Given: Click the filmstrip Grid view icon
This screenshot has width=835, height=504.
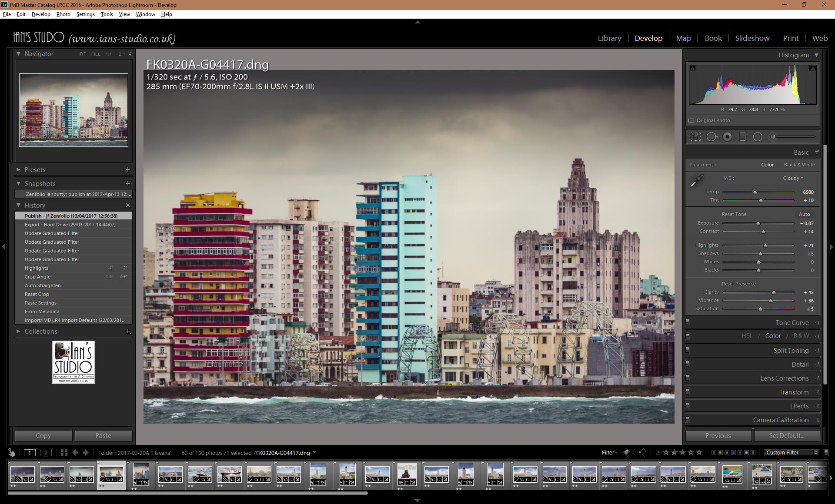Looking at the screenshot, I should [64, 453].
